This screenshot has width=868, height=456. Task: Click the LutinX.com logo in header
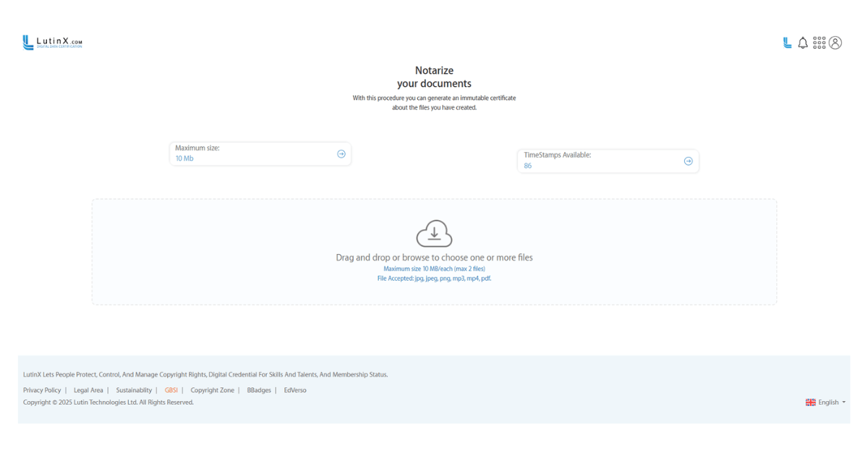[52, 43]
